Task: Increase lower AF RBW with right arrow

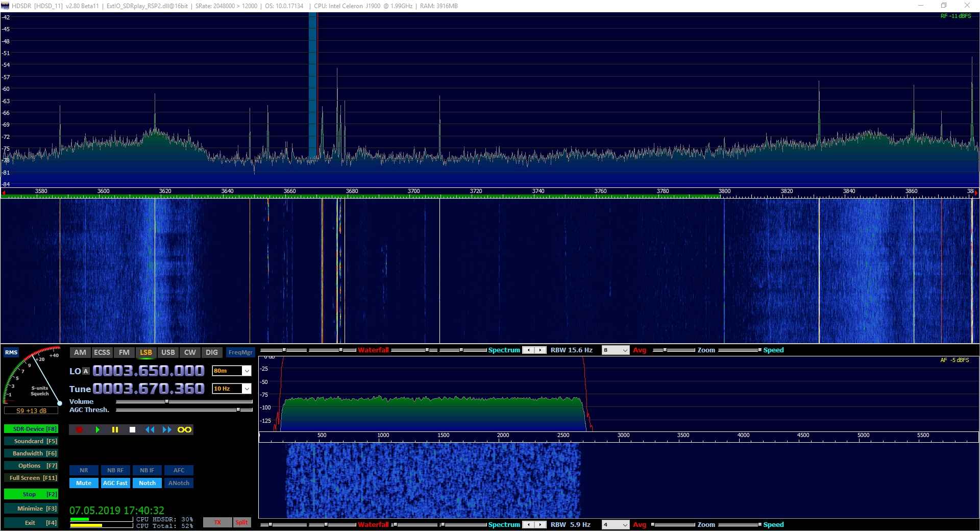Action: [x=541, y=525]
